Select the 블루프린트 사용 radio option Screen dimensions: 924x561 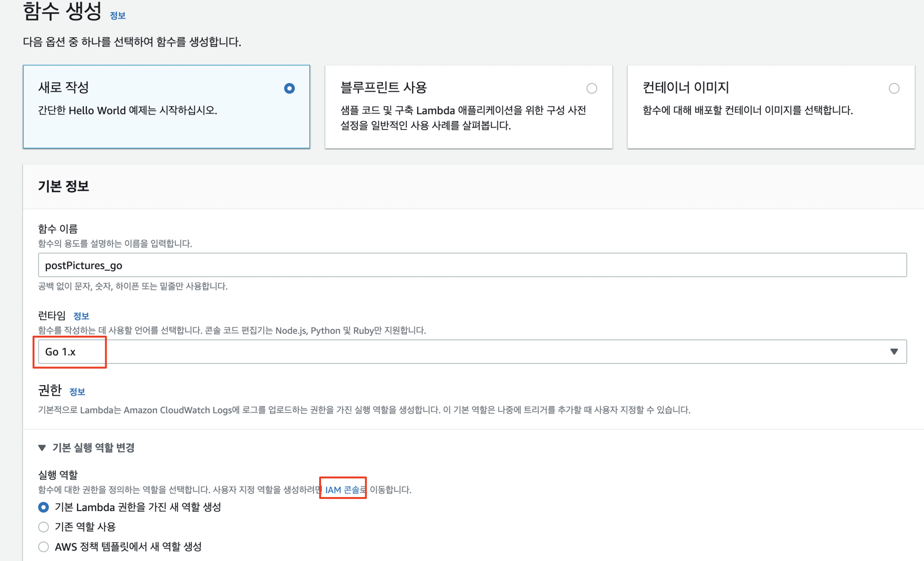pos(591,89)
